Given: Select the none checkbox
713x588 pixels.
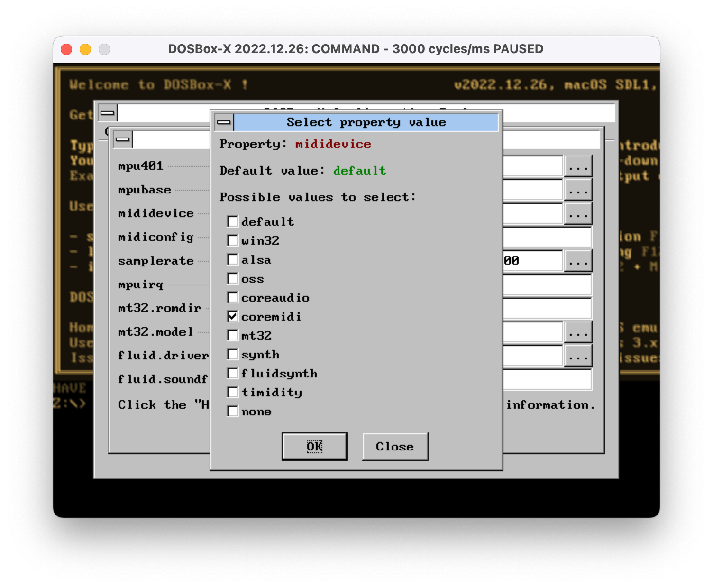Looking at the screenshot, I should [232, 411].
